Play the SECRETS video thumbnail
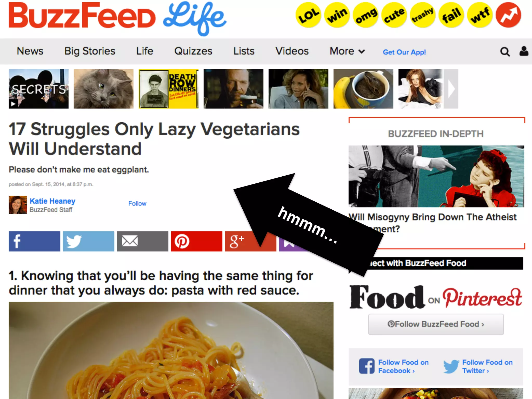 click(x=39, y=89)
